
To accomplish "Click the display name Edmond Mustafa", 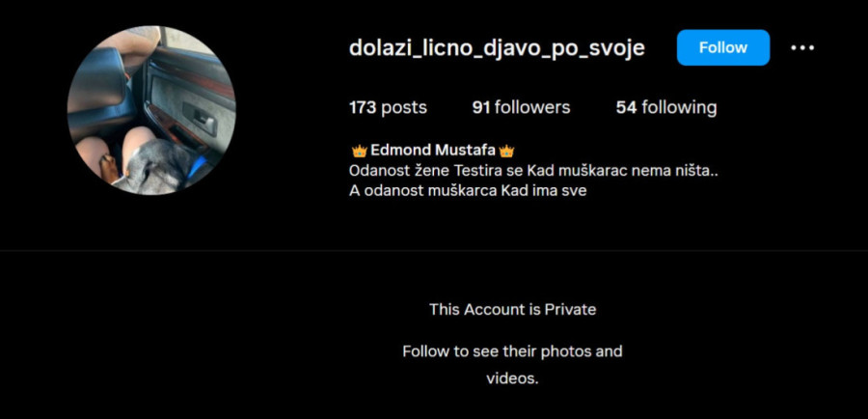I will coord(433,150).
